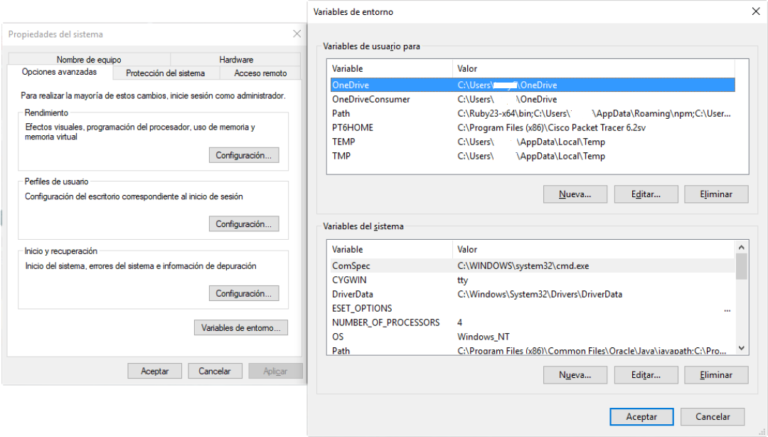
Task: Switch to the Hardware tab
Action: [x=236, y=60]
